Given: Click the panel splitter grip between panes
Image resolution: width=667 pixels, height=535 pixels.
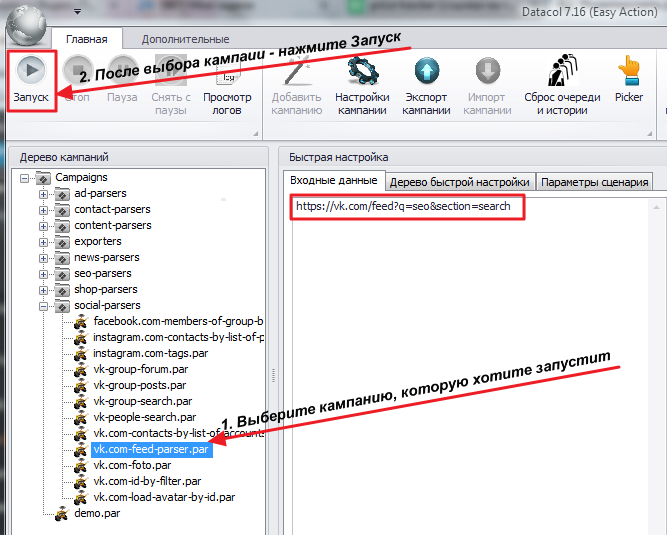Looking at the screenshot, I should click(x=273, y=376).
